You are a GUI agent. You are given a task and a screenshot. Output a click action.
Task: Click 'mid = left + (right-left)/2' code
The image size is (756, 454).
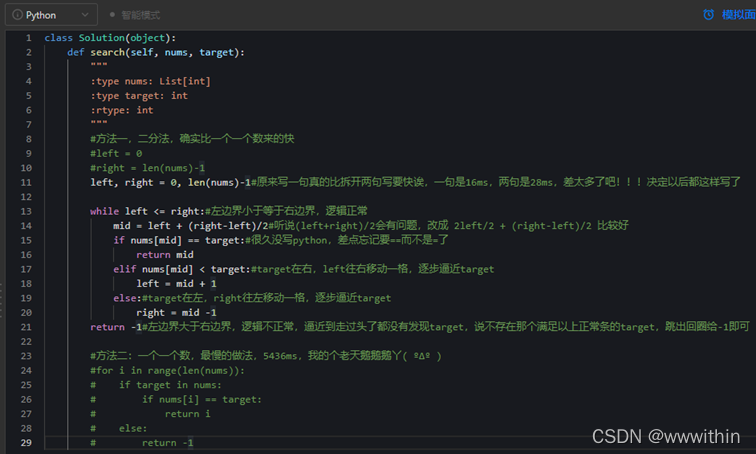190,226
